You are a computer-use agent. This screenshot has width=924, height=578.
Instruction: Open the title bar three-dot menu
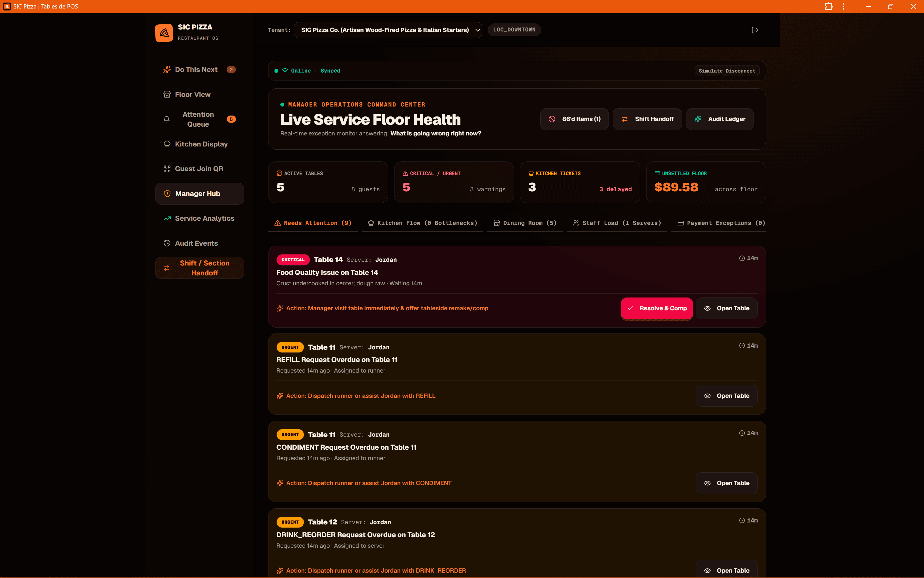(x=843, y=7)
